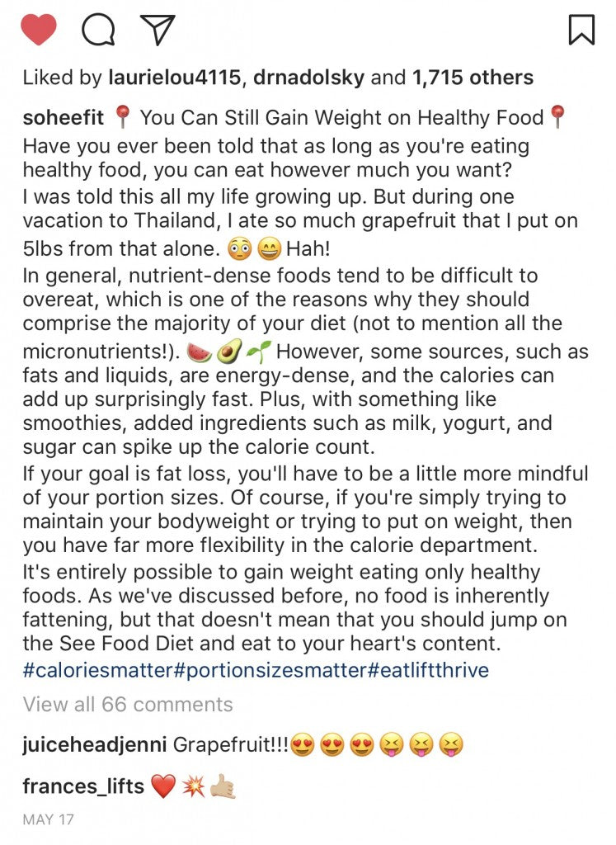This screenshot has height=845, width=616.
Task: Open soheefit's profile from caption
Action: (x=63, y=118)
